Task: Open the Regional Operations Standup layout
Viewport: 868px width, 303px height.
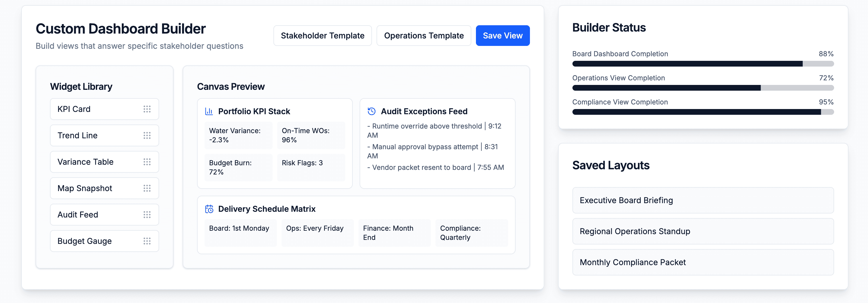Action: (703, 231)
